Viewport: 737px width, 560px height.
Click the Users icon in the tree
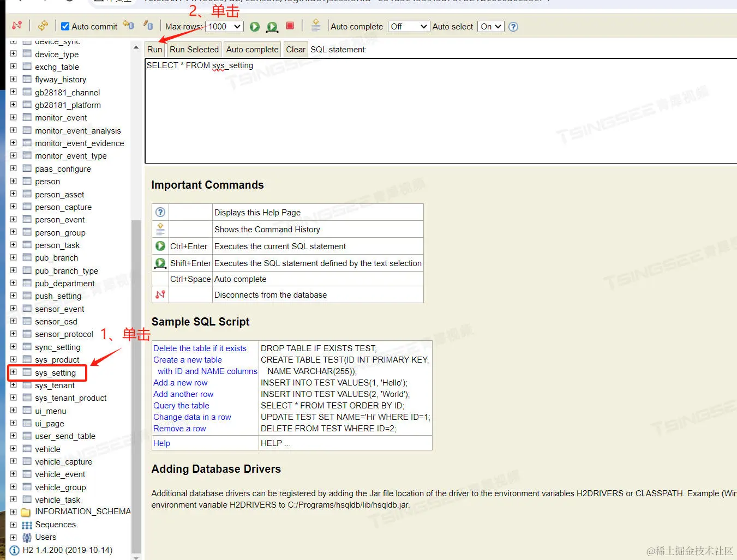pyautogui.click(x=27, y=538)
